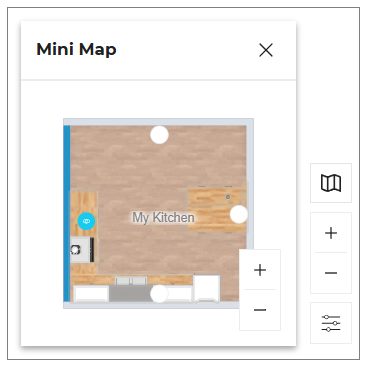Select the wooden table on the right
This screenshot has height=369, width=367.
[x=217, y=210]
